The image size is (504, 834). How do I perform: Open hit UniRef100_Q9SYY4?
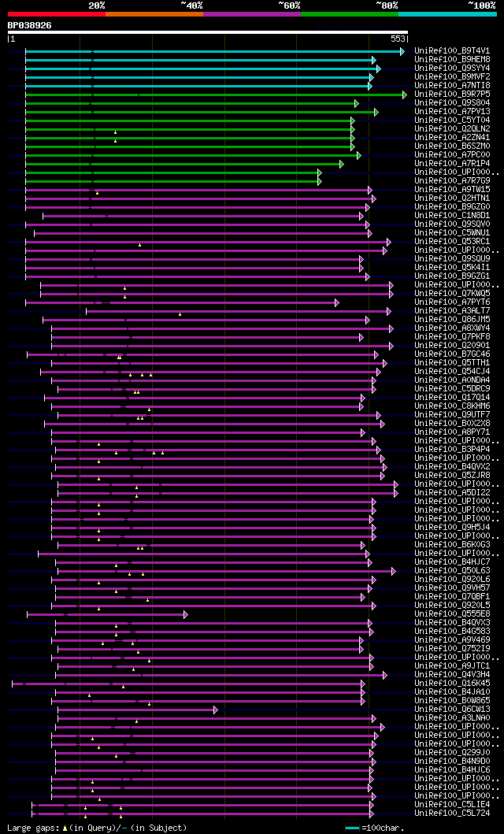click(453, 68)
